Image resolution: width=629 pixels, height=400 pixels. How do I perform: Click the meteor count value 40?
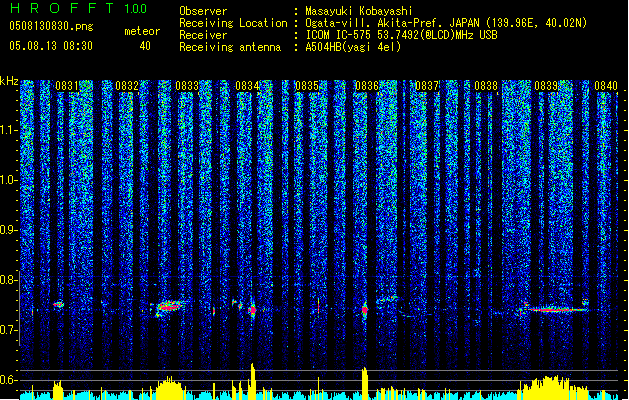tap(145, 46)
